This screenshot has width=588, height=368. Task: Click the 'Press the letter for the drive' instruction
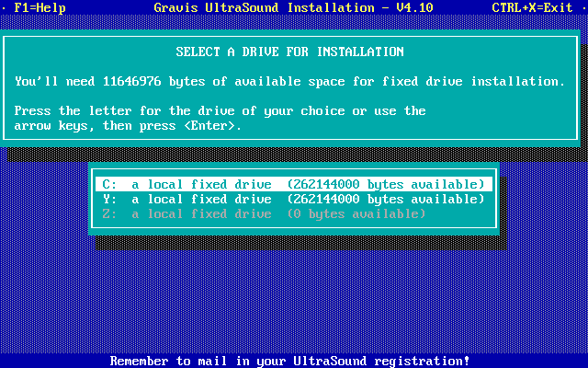(220, 110)
